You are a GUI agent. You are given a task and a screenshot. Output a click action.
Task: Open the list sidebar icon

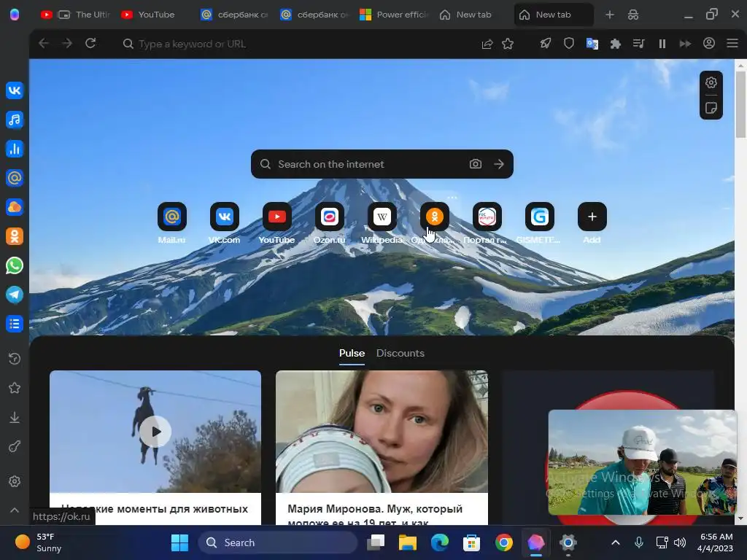[x=15, y=324]
